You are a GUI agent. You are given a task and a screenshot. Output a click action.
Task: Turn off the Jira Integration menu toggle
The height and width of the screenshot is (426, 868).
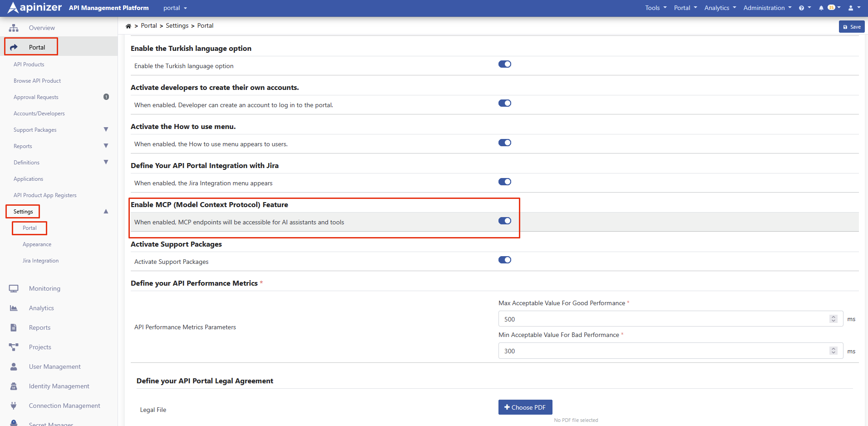504,182
